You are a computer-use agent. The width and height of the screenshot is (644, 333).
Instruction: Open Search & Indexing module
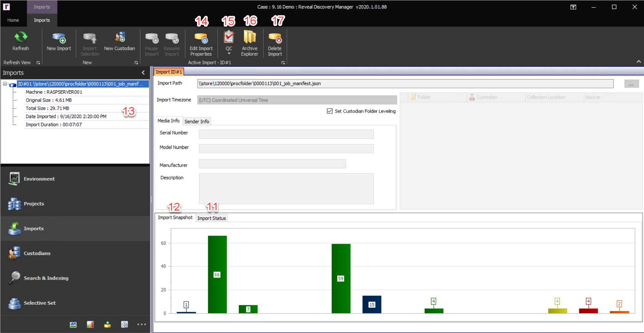point(75,278)
